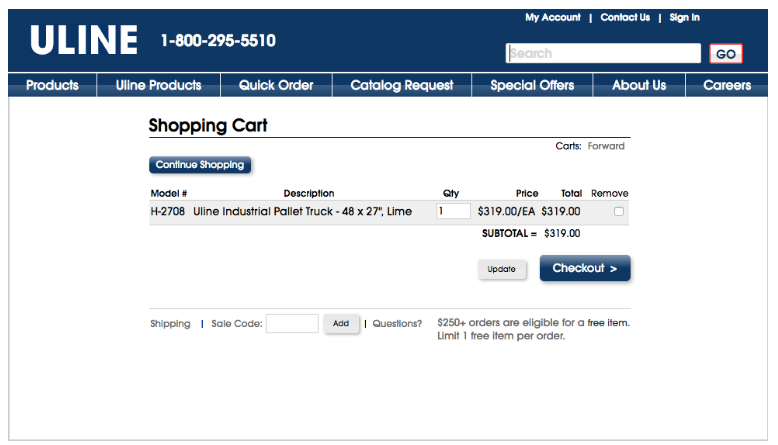778x445 pixels.
Task: Click Continue Shopping button
Action: (x=200, y=165)
